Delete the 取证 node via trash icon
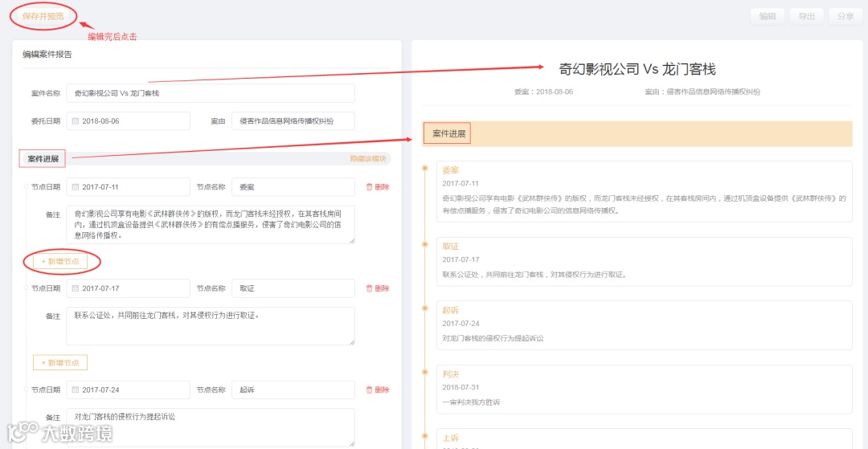Image resolution: width=868 pixels, height=449 pixels. pos(378,288)
